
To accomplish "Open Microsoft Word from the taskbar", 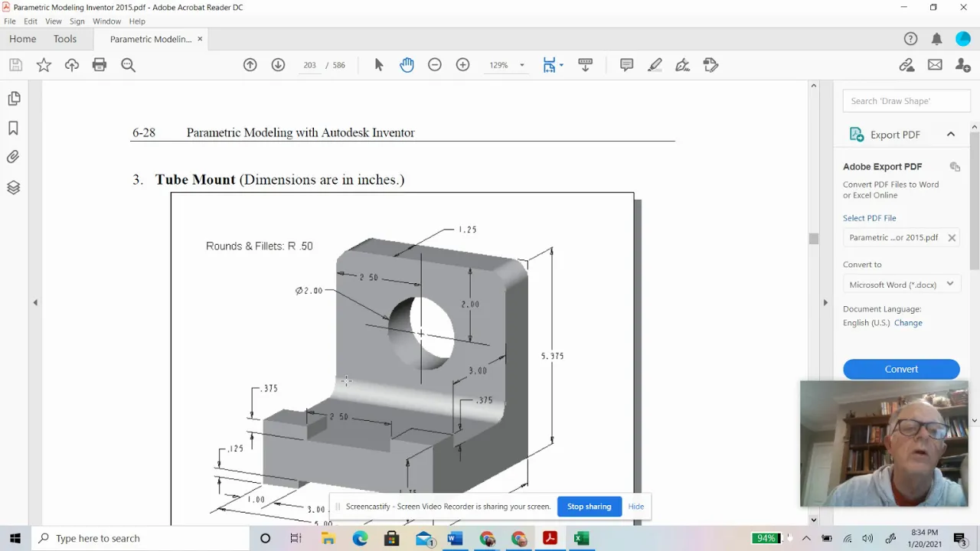I will tap(456, 538).
